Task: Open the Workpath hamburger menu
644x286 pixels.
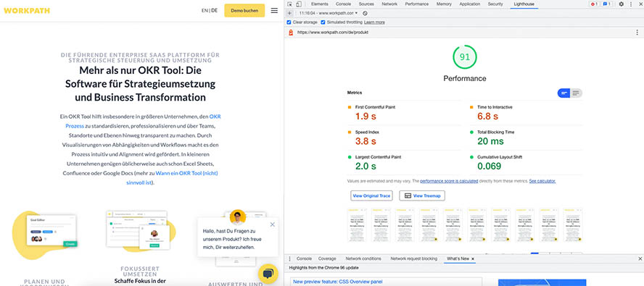Action: click(x=274, y=11)
